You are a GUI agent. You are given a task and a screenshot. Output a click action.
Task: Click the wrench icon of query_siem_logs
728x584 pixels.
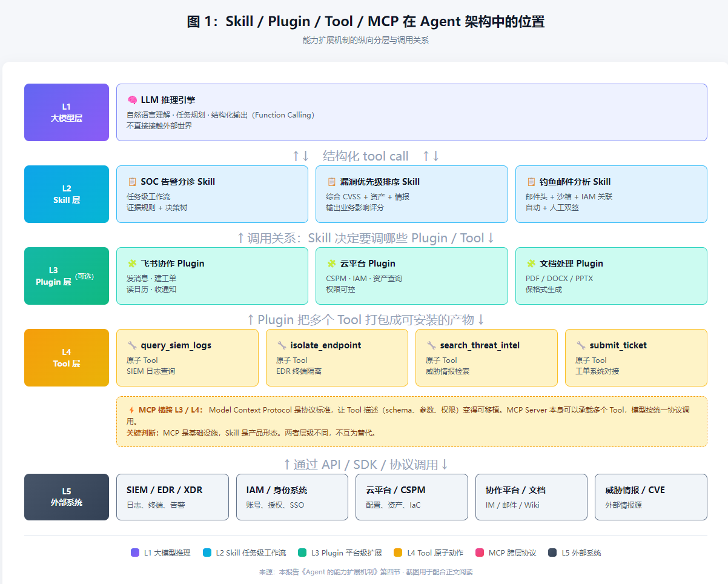click(132, 345)
